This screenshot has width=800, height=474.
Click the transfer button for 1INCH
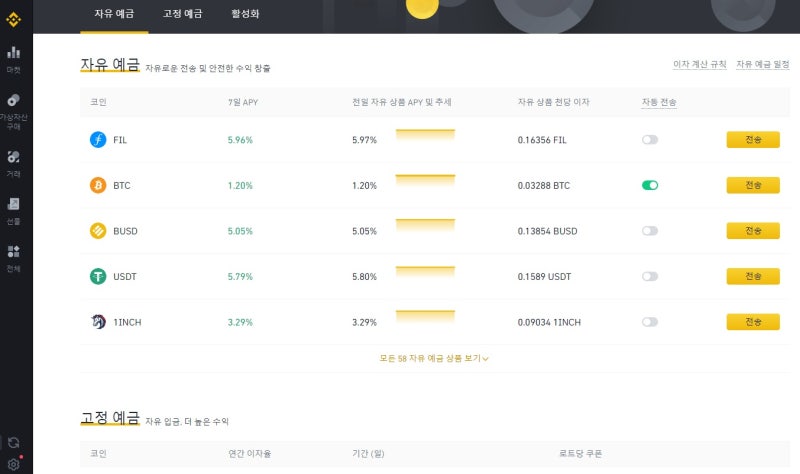753,322
